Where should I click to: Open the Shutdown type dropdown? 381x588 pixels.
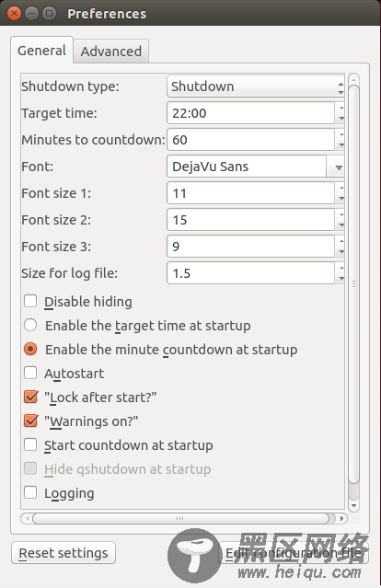(256, 86)
